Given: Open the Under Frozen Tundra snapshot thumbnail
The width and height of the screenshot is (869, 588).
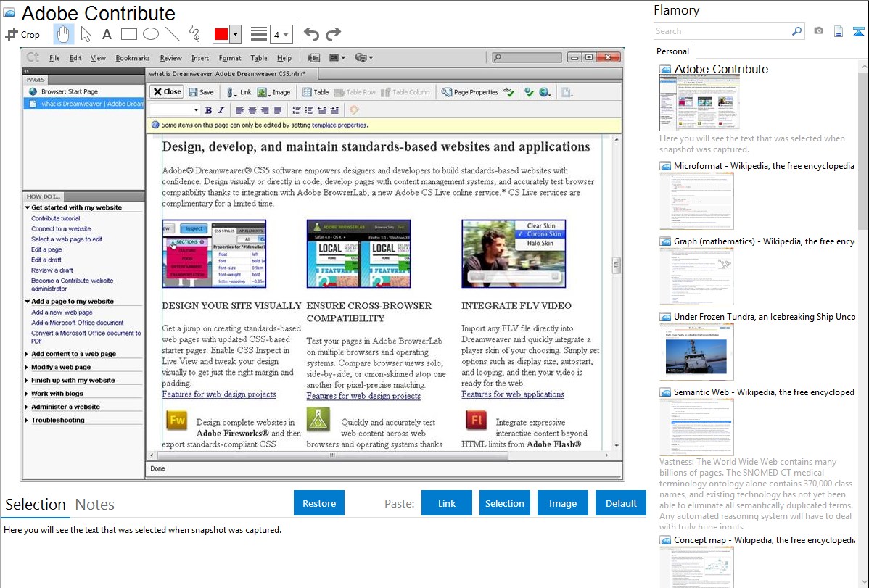Looking at the screenshot, I should pos(696,352).
